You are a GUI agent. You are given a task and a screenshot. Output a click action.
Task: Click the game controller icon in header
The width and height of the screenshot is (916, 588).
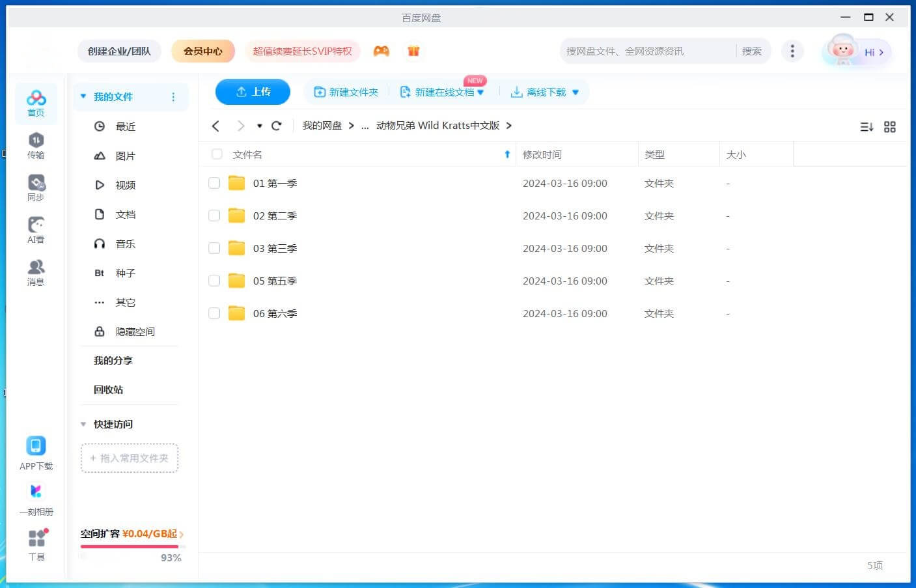click(381, 51)
